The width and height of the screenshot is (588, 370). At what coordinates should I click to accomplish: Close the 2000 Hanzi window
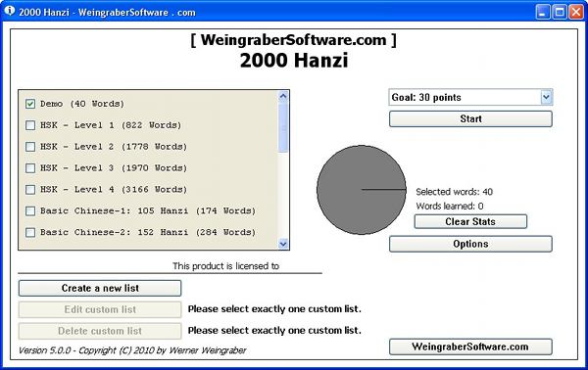pyautogui.click(x=576, y=12)
